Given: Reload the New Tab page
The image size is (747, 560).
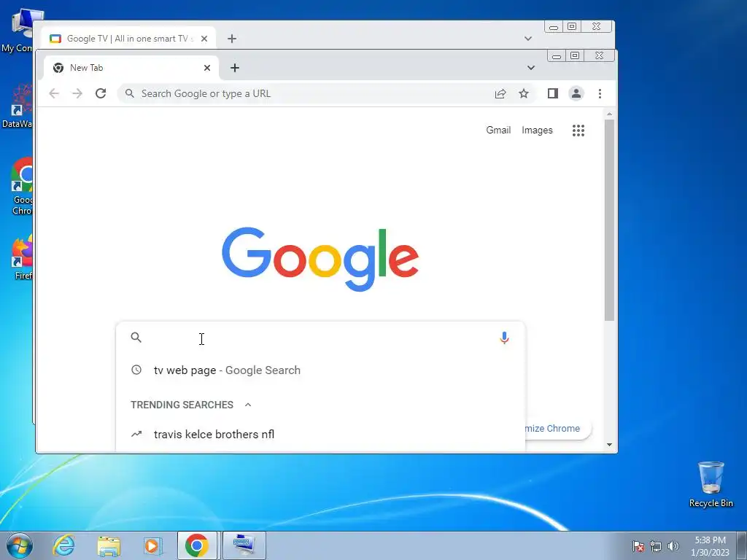Looking at the screenshot, I should [101, 93].
